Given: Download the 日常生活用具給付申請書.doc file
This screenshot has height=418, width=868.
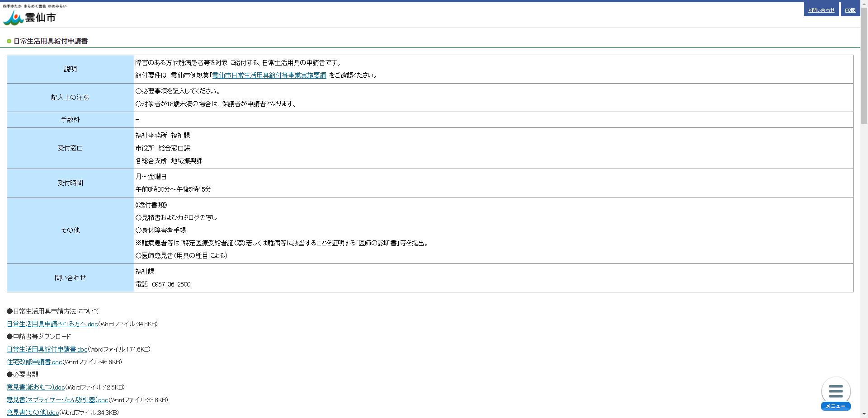Looking at the screenshot, I should click(x=47, y=349).
